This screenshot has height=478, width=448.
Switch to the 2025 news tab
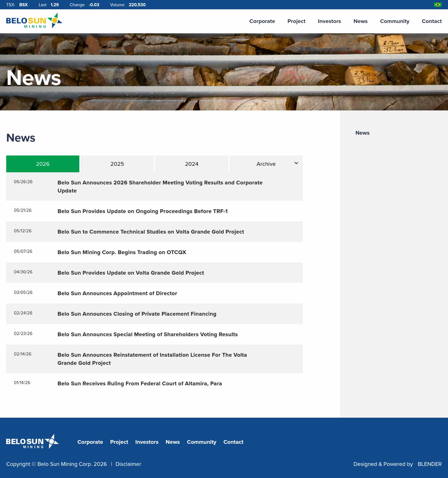117,164
